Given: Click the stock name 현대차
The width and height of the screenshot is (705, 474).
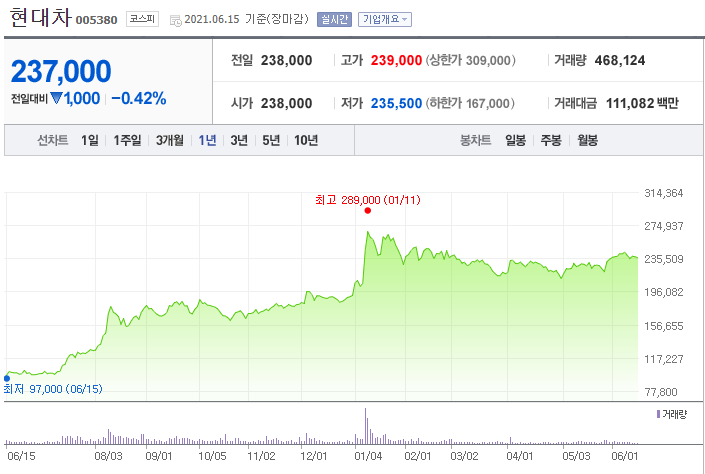Looking at the screenshot, I should coord(40,17).
